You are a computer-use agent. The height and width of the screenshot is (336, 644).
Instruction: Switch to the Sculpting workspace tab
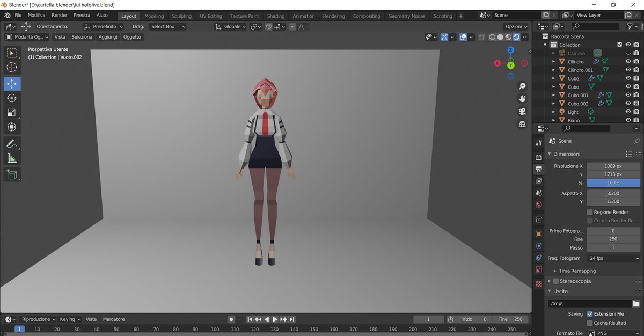(181, 16)
